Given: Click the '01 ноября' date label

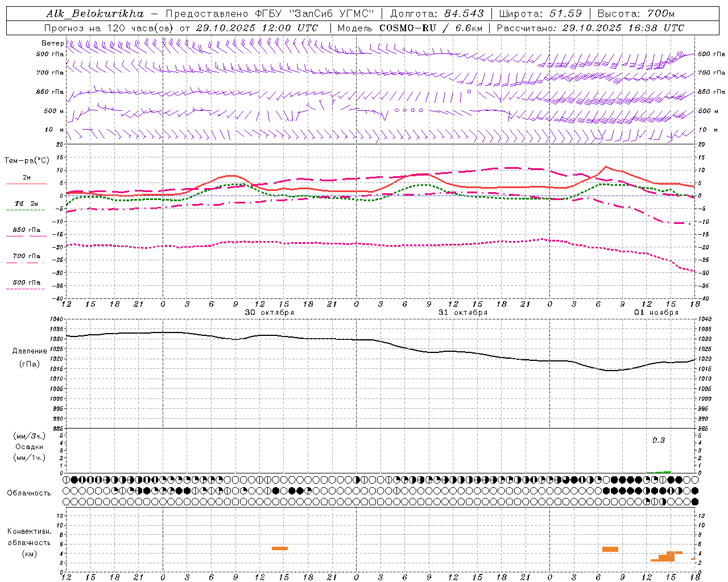Looking at the screenshot, I should click(656, 313).
